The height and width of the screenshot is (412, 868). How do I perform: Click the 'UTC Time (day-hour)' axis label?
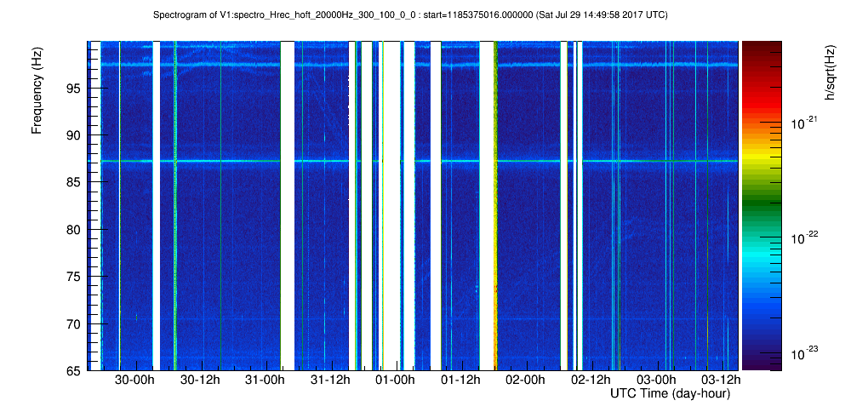(670, 394)
